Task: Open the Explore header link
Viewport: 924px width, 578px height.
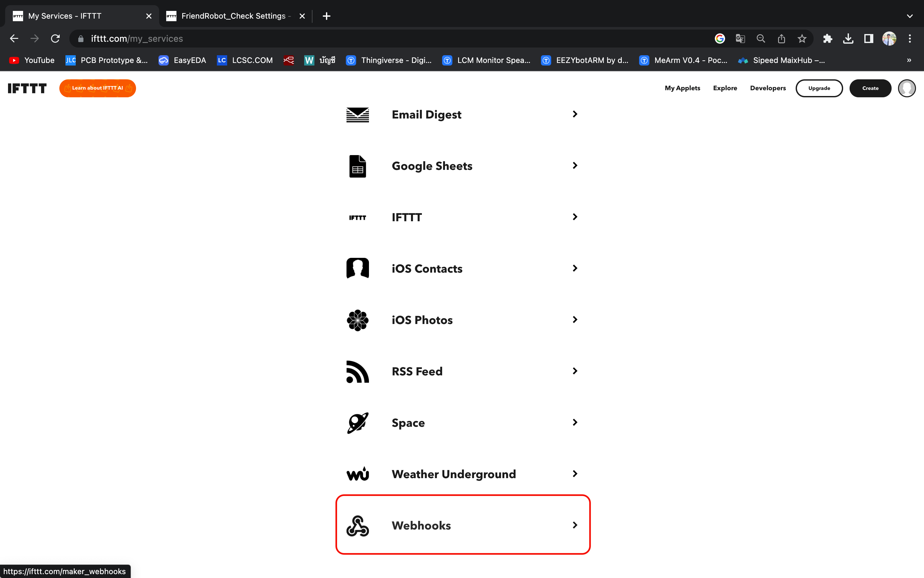Action: pos(725,88)
